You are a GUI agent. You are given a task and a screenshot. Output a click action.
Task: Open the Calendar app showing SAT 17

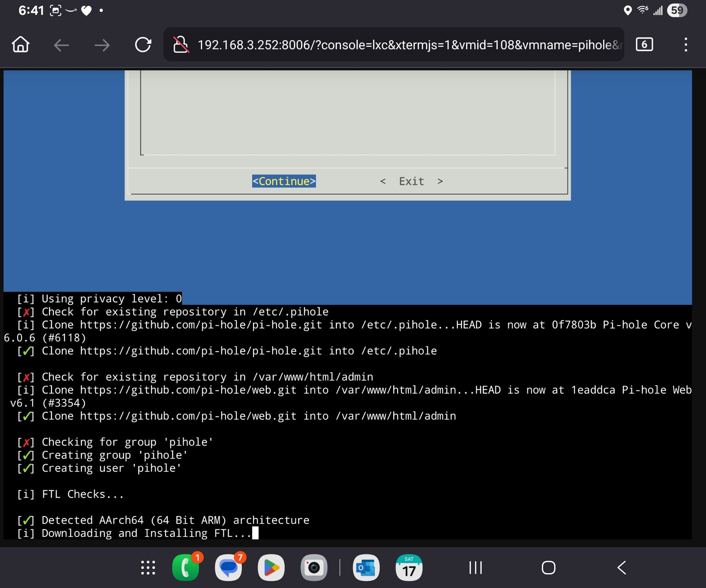(x=409, y=568)
